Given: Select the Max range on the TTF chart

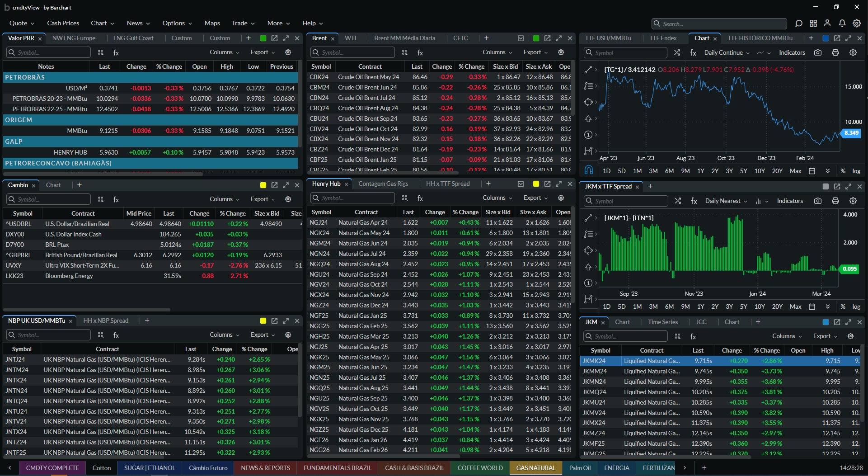Looking at the screenshot, I should pyautogui.click(x=795, y=171).
